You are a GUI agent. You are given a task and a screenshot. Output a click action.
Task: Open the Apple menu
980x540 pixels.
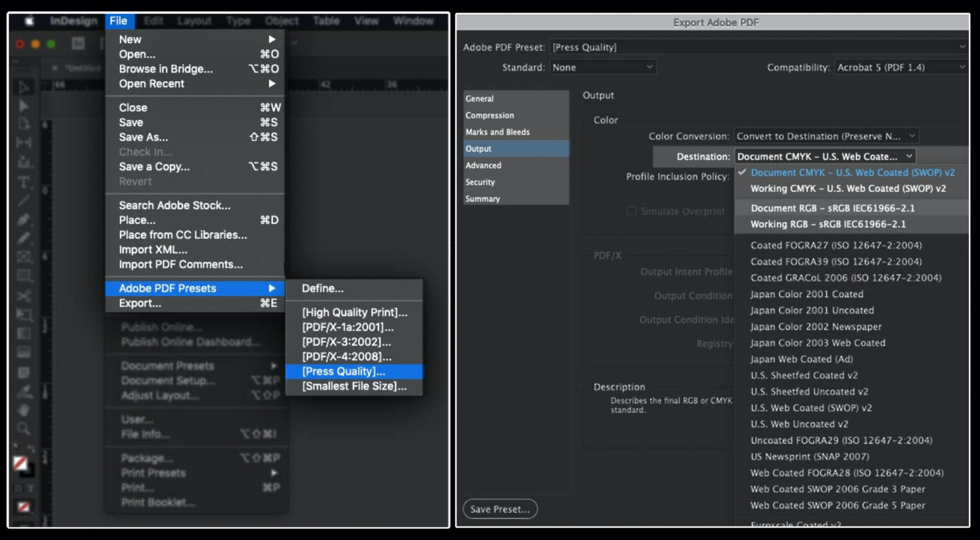[29, 21]
